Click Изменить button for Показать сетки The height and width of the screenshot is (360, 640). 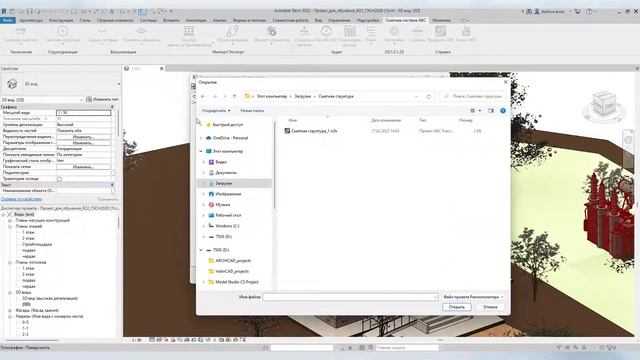coord(84,167)
